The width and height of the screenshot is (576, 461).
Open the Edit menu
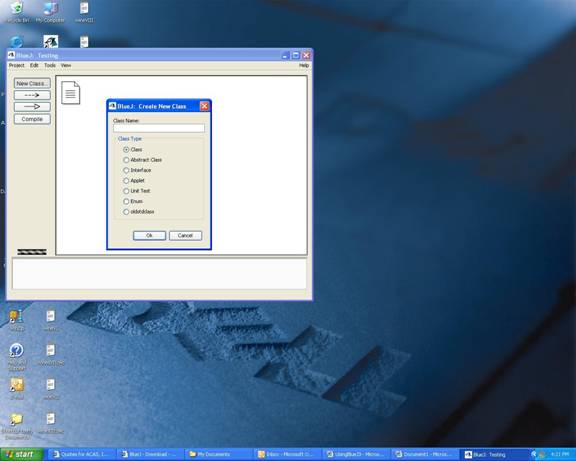[x=34, y=65]
